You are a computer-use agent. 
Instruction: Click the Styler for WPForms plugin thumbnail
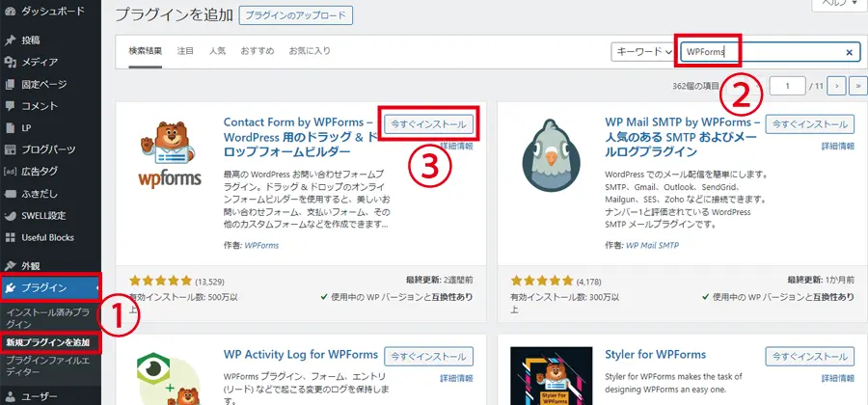pos(547,378)
